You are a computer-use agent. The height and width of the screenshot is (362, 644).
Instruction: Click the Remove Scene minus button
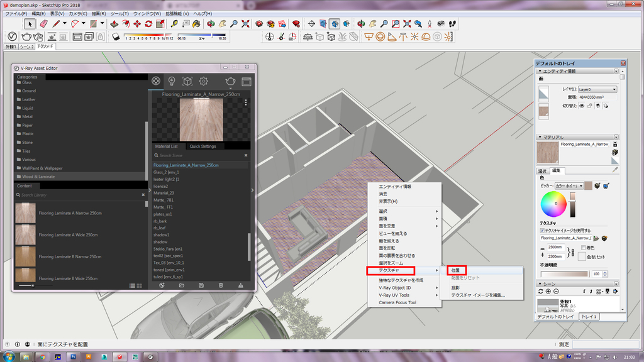tap(556, 292)
